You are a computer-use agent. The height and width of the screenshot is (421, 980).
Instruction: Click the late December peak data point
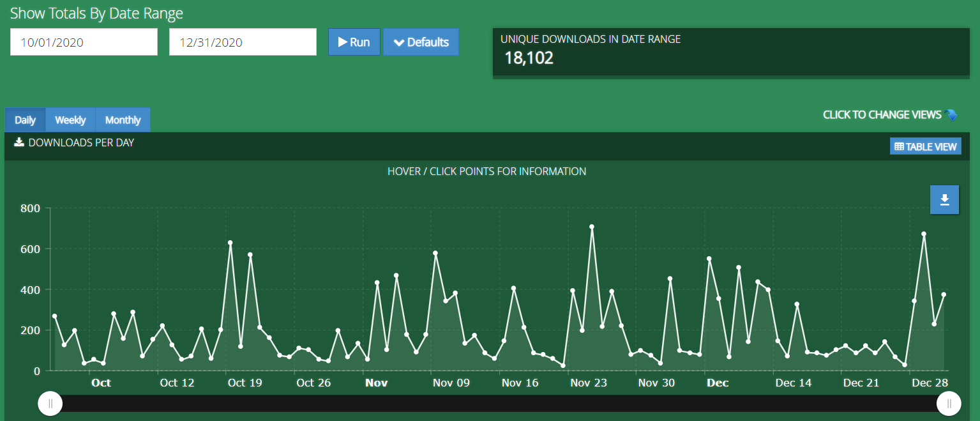(924, 234)
